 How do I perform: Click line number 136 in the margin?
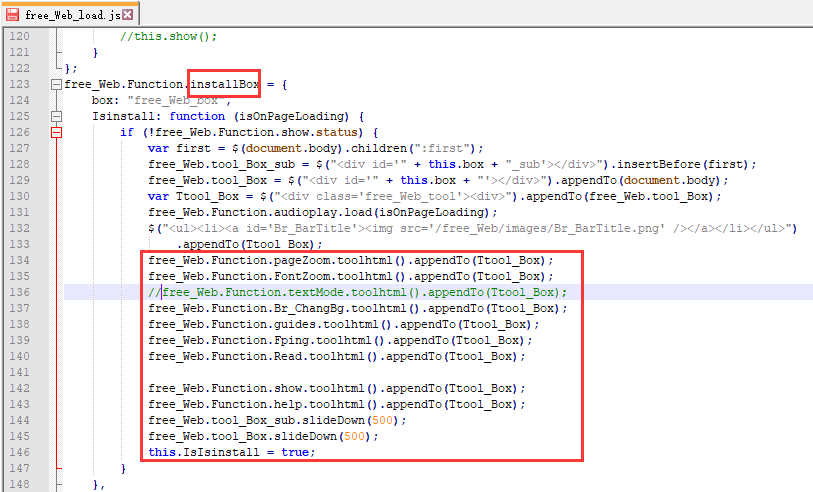click(x=20, y=292)
